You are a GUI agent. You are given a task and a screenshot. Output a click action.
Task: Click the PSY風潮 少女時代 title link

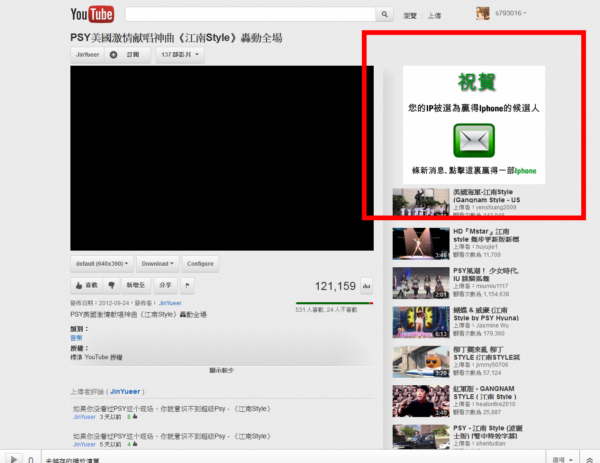pyautogui.click(x=486, y=274)
